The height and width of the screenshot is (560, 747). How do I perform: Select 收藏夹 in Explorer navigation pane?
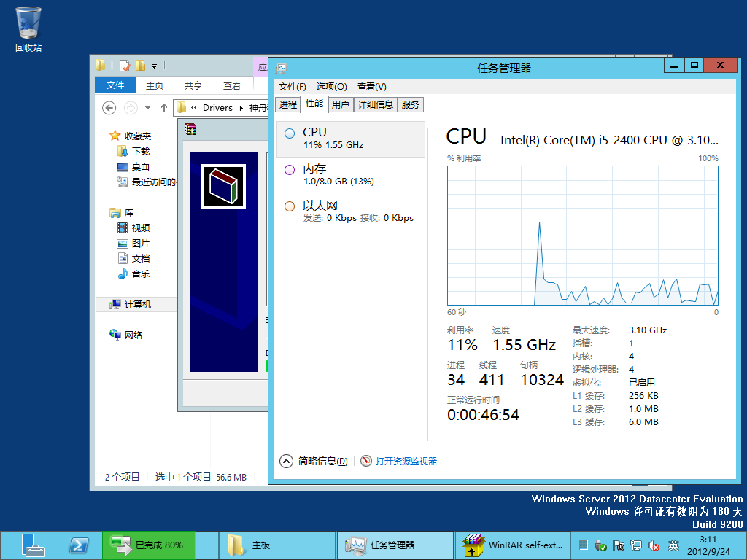(138, 136)
